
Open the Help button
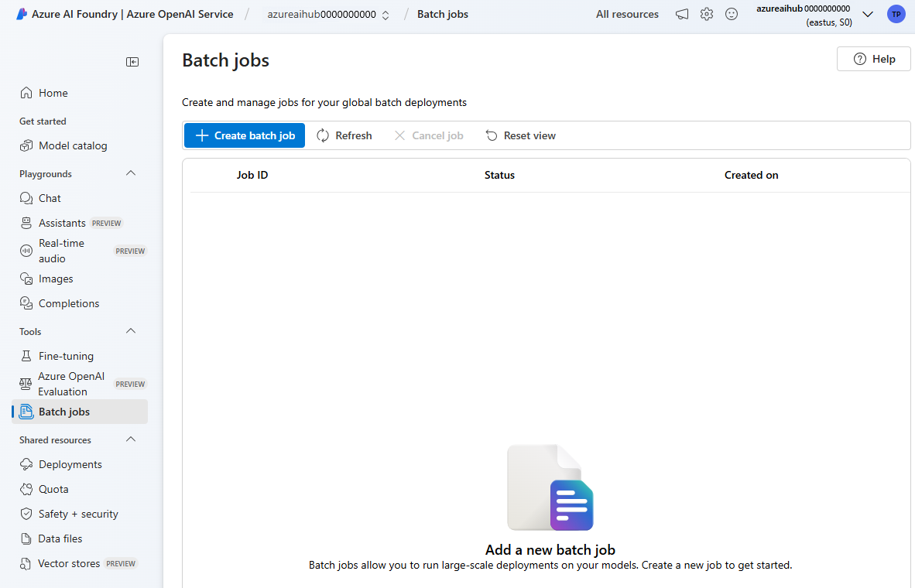tap(873, 59)
